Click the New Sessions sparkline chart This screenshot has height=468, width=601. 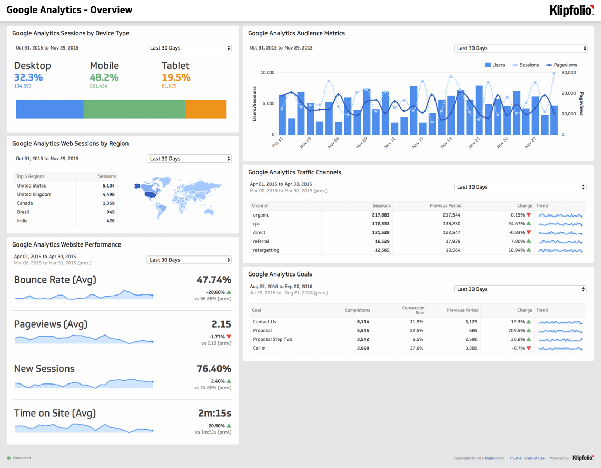(84, 383)
